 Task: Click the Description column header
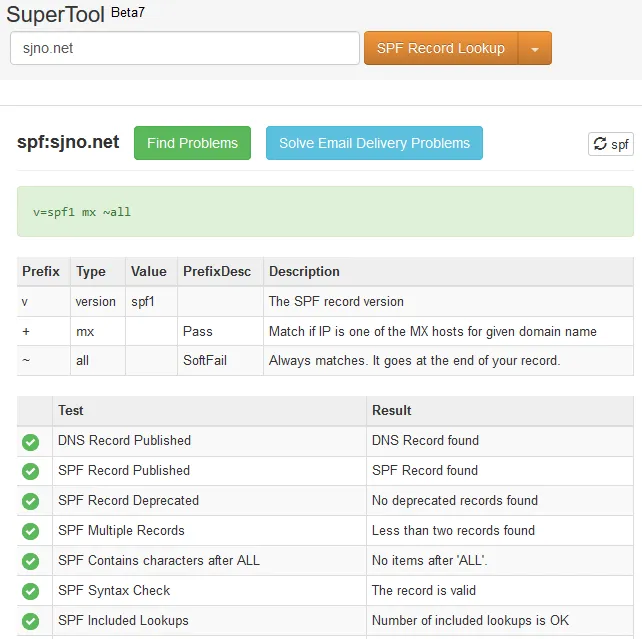pyautogui.click(x=304, y=271)
